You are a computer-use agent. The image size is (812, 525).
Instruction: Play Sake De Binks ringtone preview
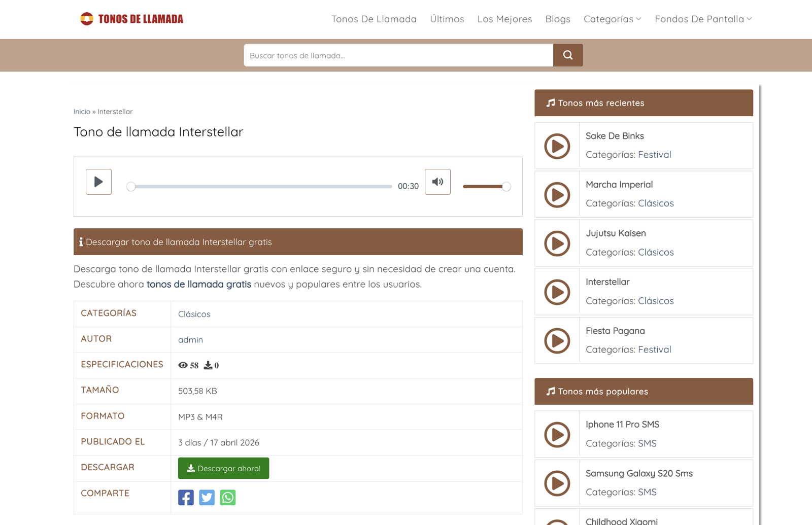pos(557,146)
